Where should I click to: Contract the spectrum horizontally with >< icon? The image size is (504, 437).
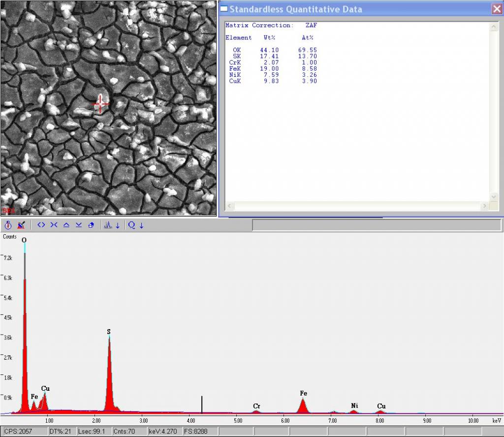54,225
